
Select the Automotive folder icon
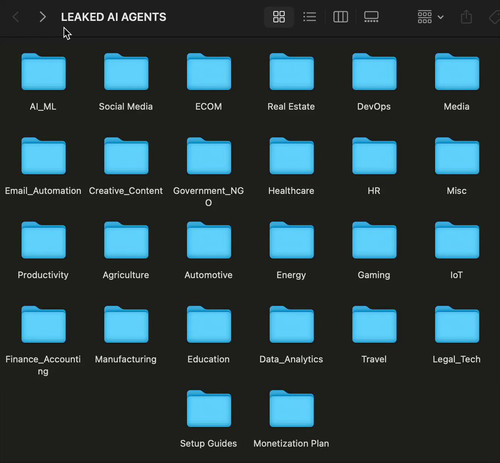point(209,240)
